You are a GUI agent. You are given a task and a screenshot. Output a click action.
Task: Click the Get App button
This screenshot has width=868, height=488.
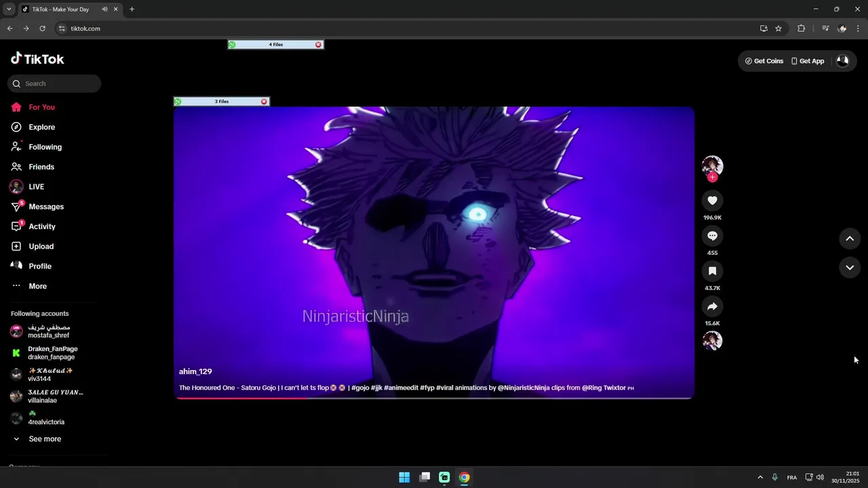(x=808, y=61)
